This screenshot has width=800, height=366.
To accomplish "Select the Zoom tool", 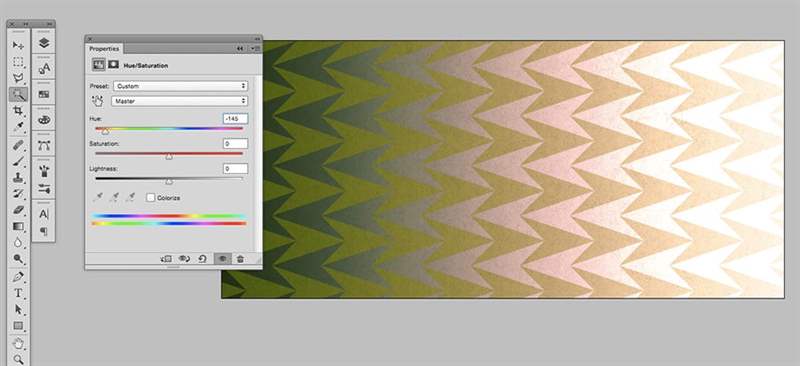I will (x=18, y=359).
